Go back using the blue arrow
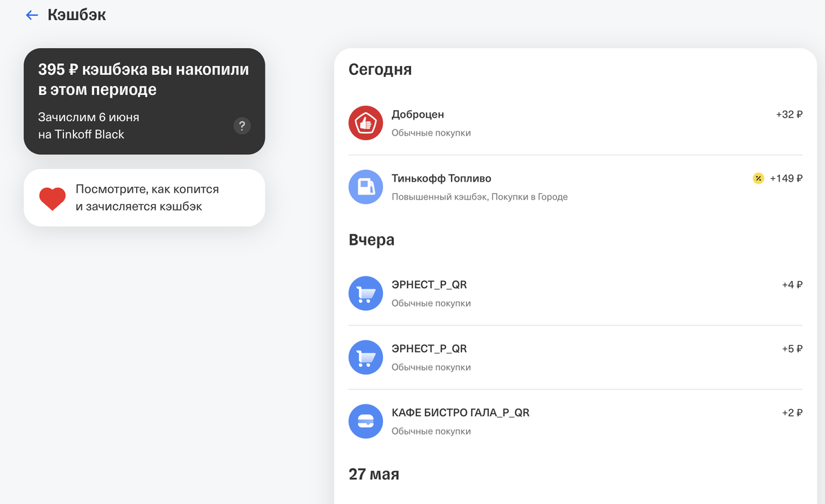825x504 pixels. pyautogui.click(x=32, y=15)
